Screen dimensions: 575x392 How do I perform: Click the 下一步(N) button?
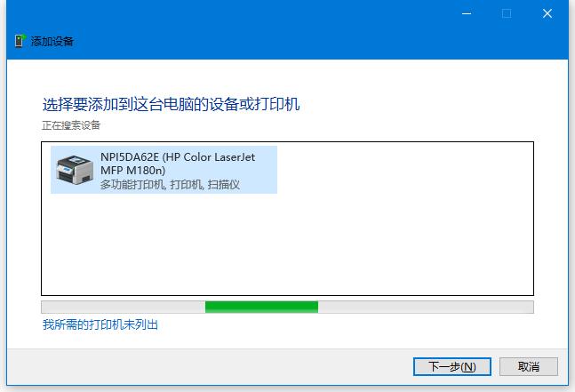(x=451, y=366)
